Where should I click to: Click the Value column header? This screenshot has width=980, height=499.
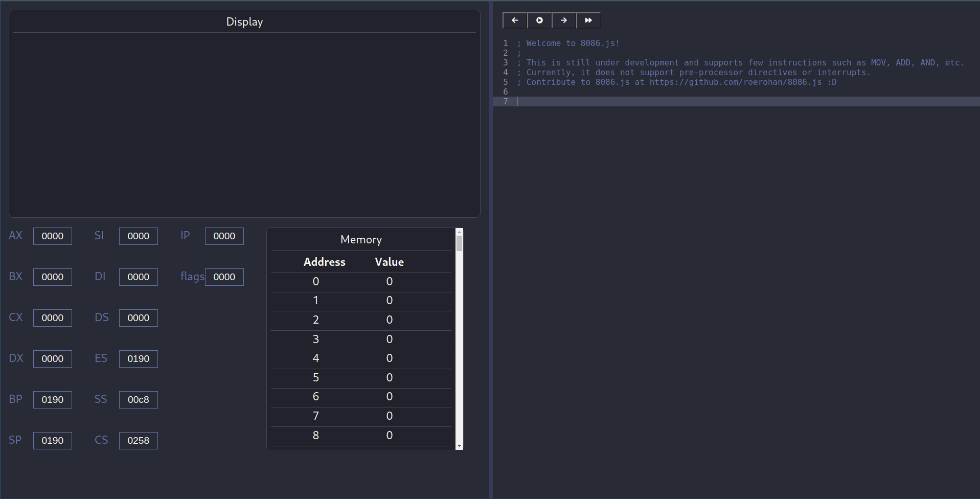point(390,262)
